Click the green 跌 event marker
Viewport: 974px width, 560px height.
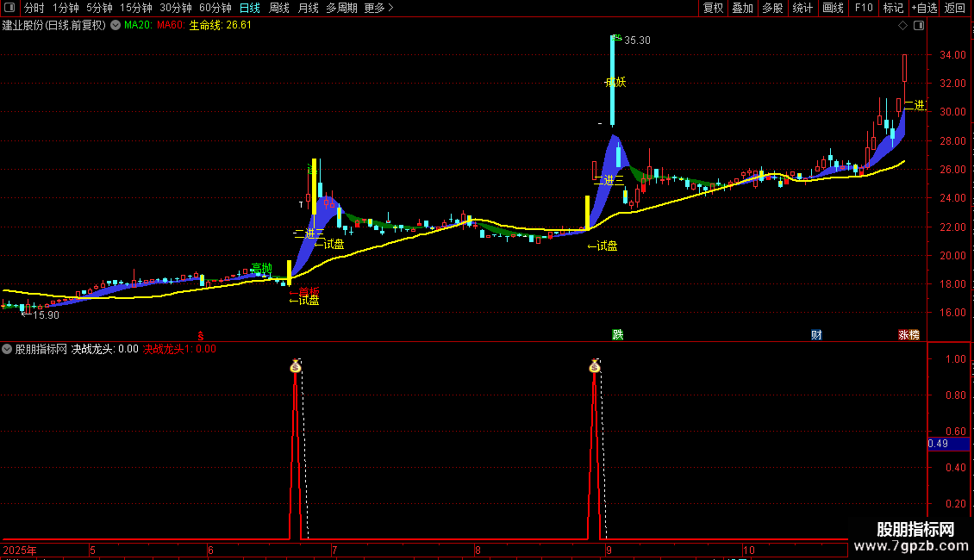click(617, 334)
